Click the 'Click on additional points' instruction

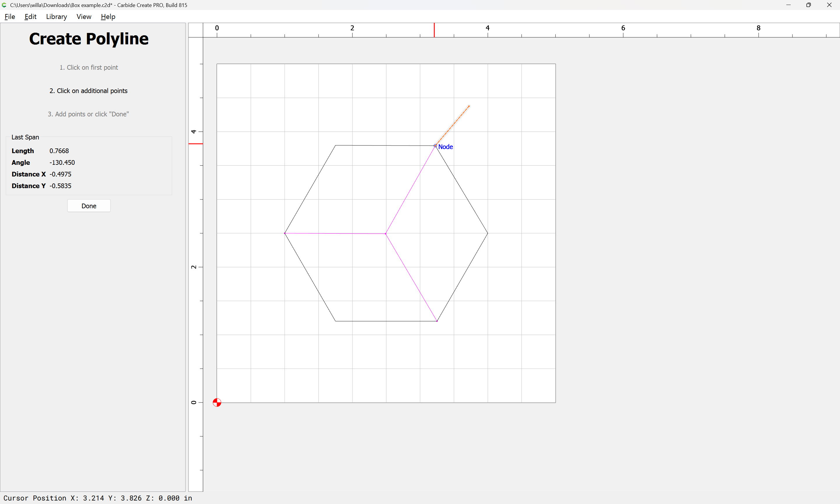(x=88, y=91)
